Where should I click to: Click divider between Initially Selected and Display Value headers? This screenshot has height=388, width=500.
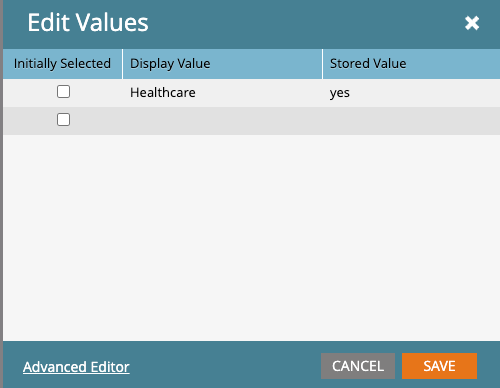[122, 64]
